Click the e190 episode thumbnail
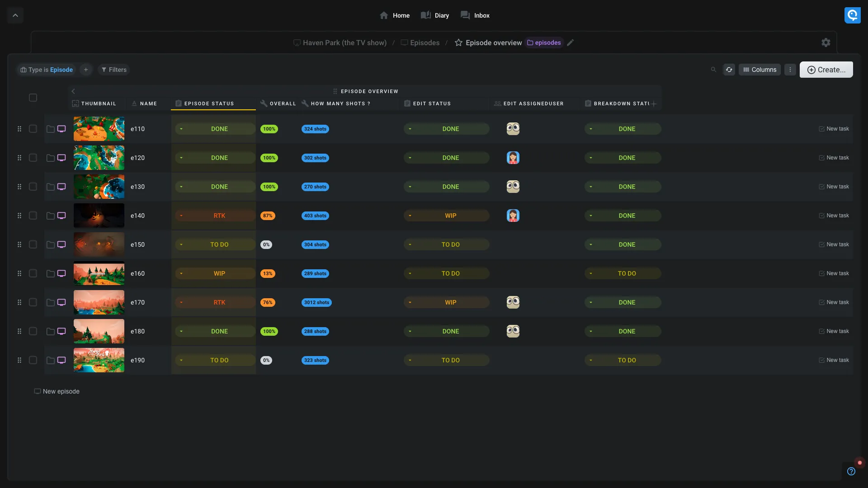Image resolution: width=868 pixels, height=488 pixels. coord(99,360)
